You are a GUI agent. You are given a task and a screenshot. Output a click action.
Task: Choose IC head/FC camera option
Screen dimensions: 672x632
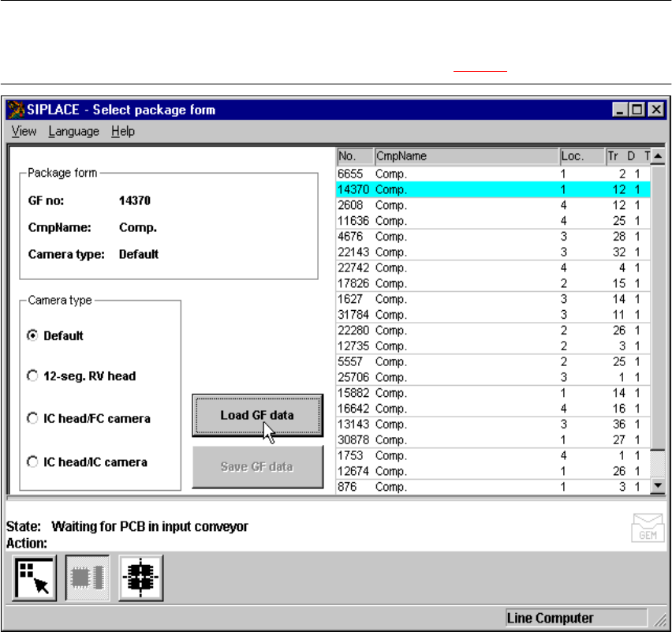[32, 418]
